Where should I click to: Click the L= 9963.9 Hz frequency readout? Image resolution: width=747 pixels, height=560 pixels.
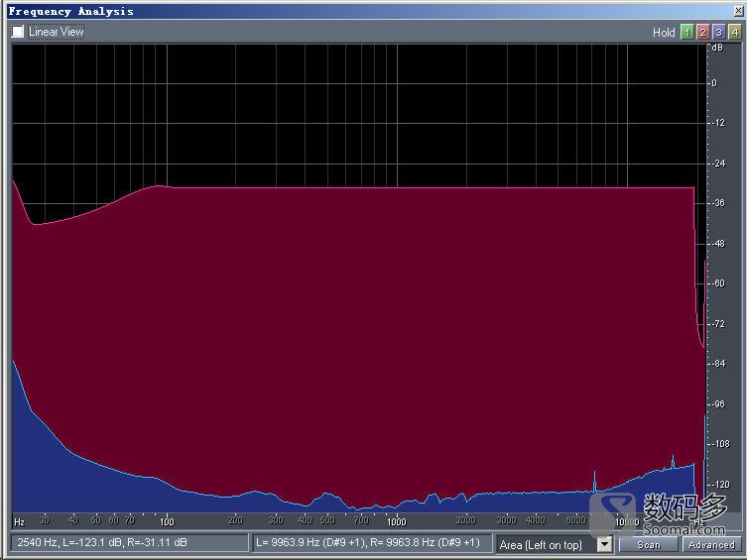[x=371, y=543]
